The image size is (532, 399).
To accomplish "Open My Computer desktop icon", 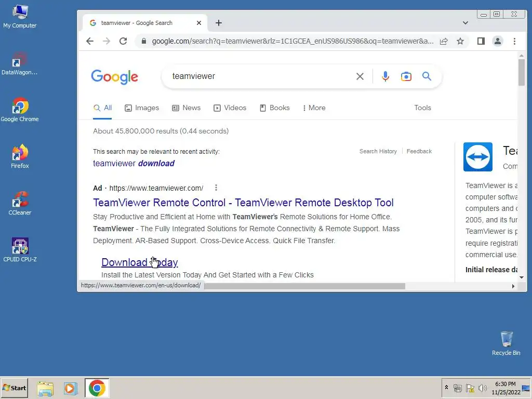I will [x=20, y=17].
